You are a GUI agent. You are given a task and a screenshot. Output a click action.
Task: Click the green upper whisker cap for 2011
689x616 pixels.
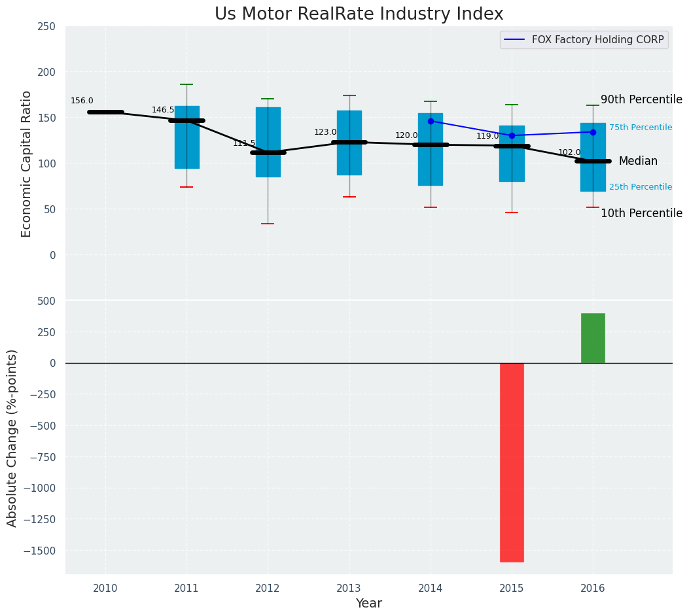click(186, 84)
